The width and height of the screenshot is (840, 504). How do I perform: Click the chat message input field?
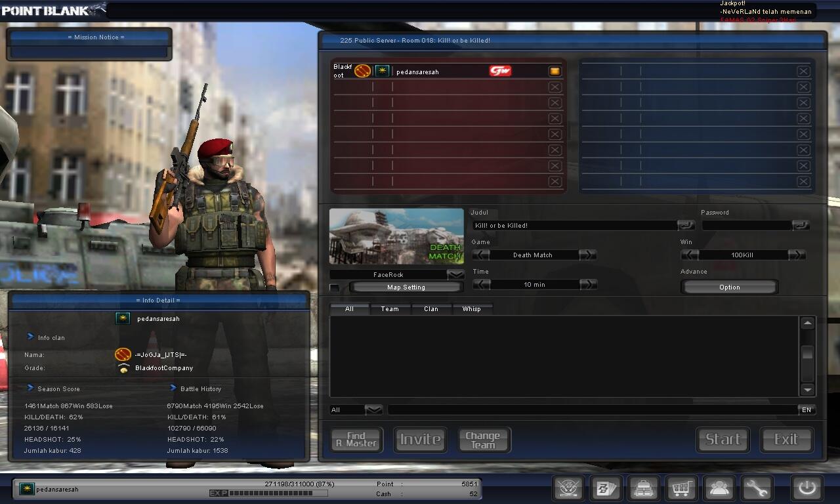[593, 409]
